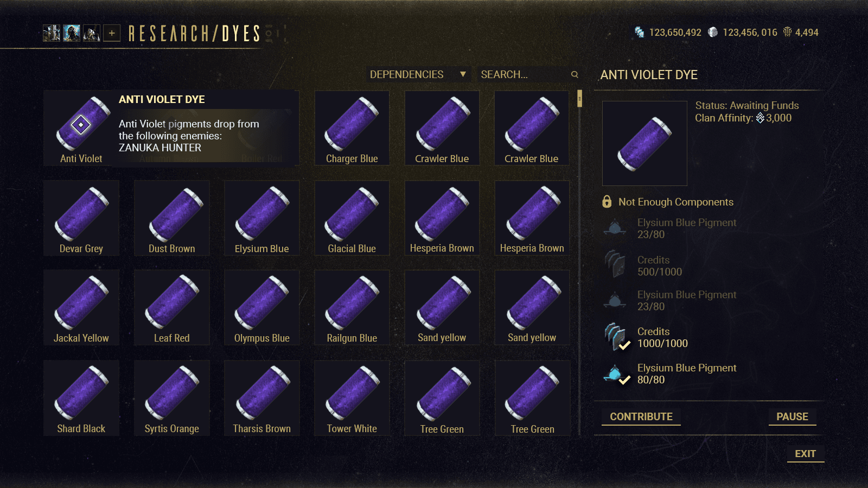This screenshot has height=488, width=868.
Task: Open the add squad member plus button
Action: (x=112, y=33)
